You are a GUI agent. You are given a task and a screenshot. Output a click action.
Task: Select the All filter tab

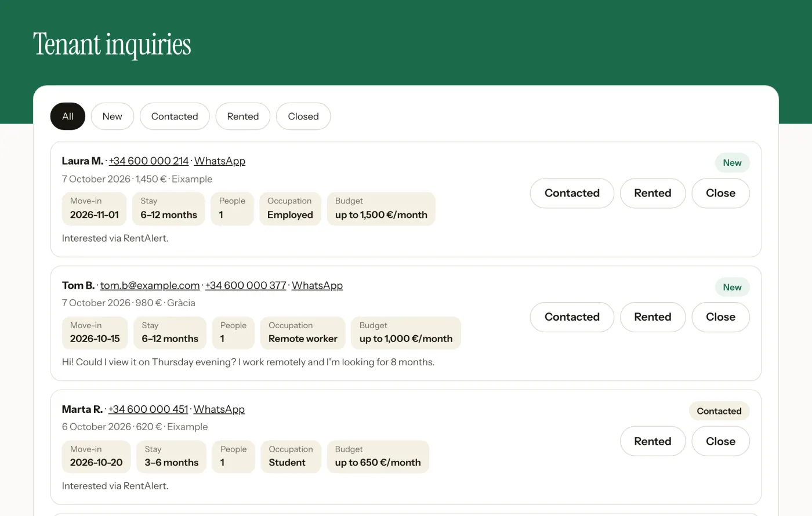68,117
